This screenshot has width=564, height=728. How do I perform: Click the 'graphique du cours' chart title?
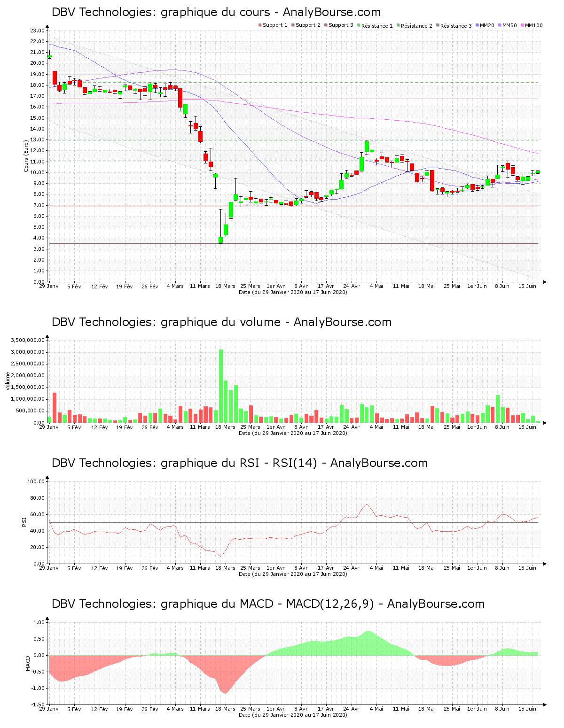[x=215, y=12]
